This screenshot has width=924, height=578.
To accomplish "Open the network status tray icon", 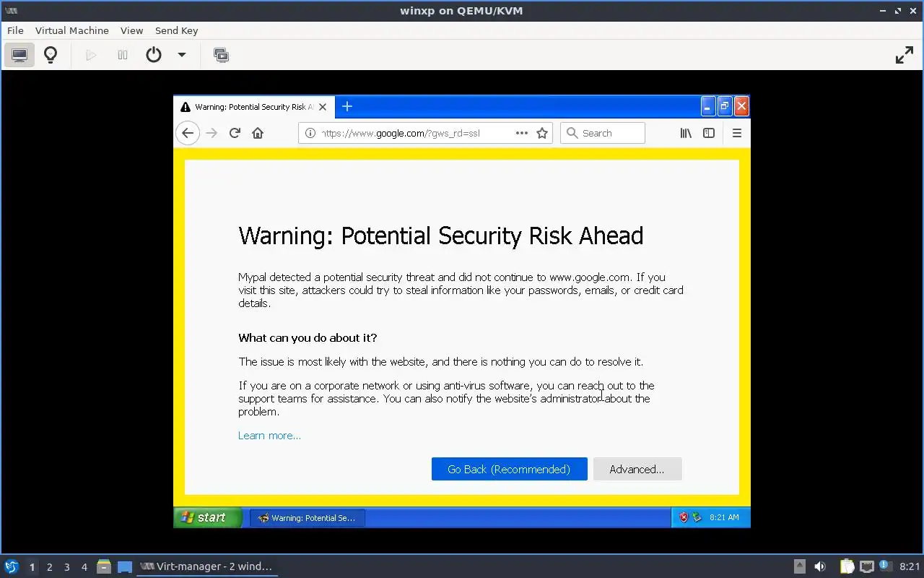I will coord(866,566).
